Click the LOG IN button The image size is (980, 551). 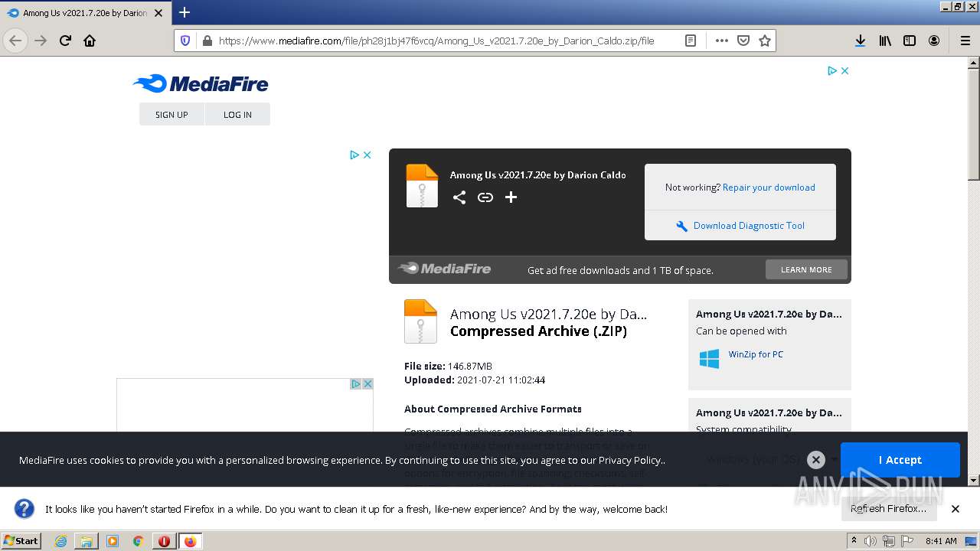click(237, 115)
